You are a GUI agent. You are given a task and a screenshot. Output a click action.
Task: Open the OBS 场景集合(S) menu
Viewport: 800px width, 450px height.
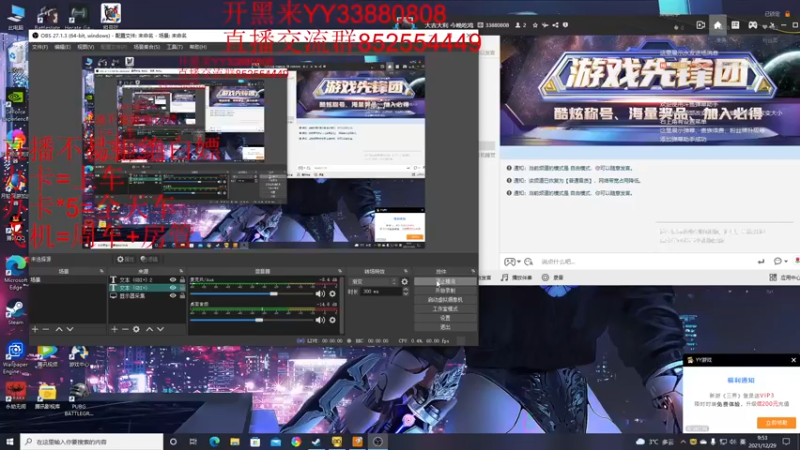pos(146,47)
